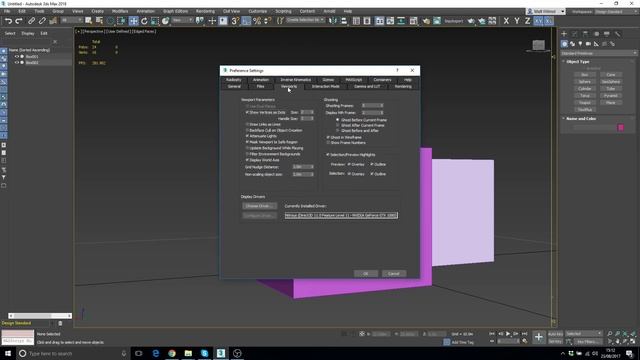The image size is (640, 360).
Task: Toggle visibility eye of first Box object
Action: [x=17, y=56]
